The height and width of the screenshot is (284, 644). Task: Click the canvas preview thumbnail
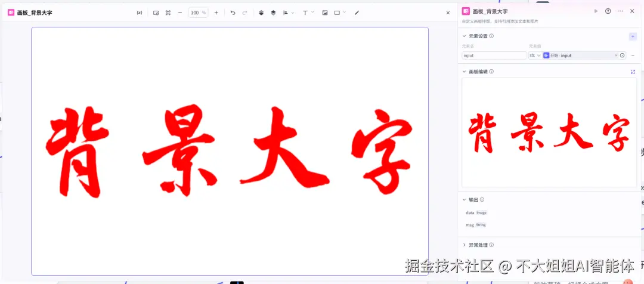tap(549, 132)
